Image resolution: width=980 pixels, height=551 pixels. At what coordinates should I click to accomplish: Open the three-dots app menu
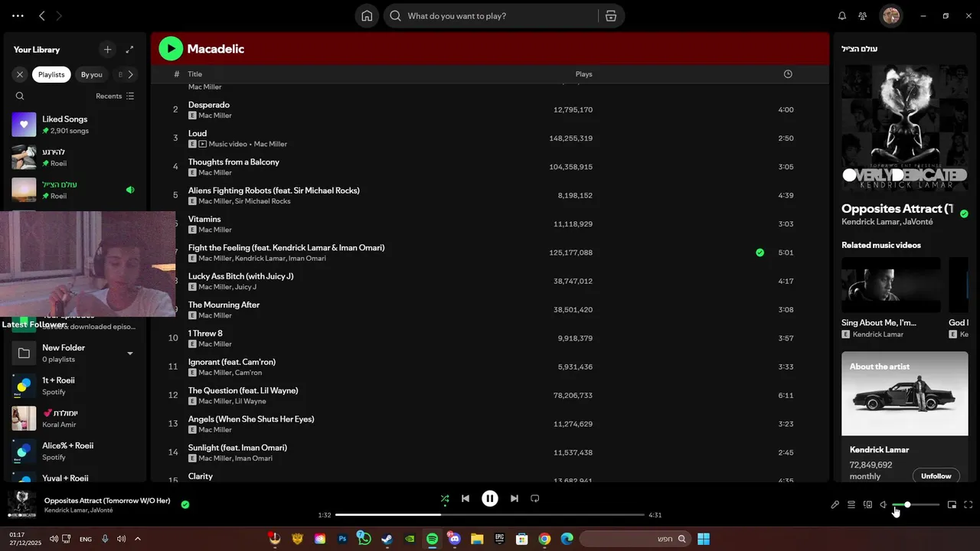18,16
